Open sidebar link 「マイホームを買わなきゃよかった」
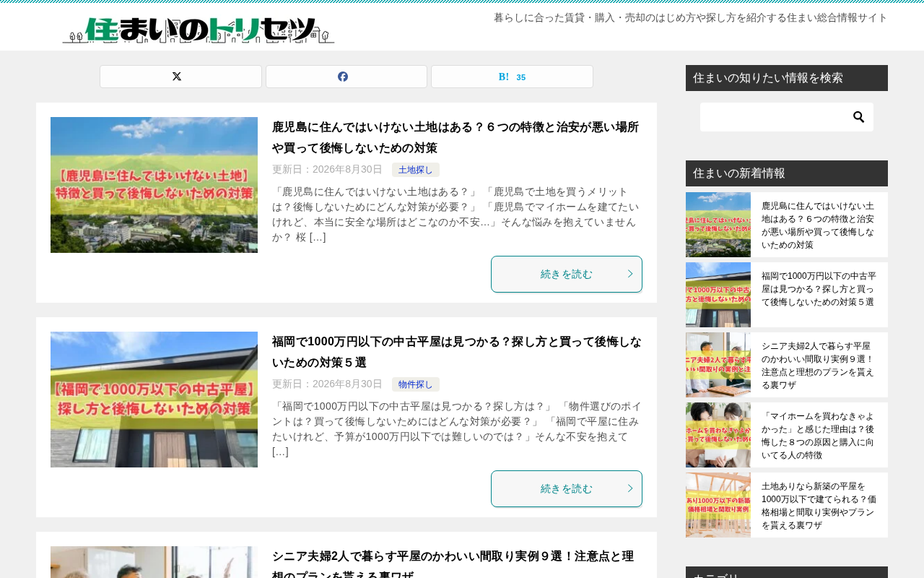The image size is (924, 578). (819, 436)
